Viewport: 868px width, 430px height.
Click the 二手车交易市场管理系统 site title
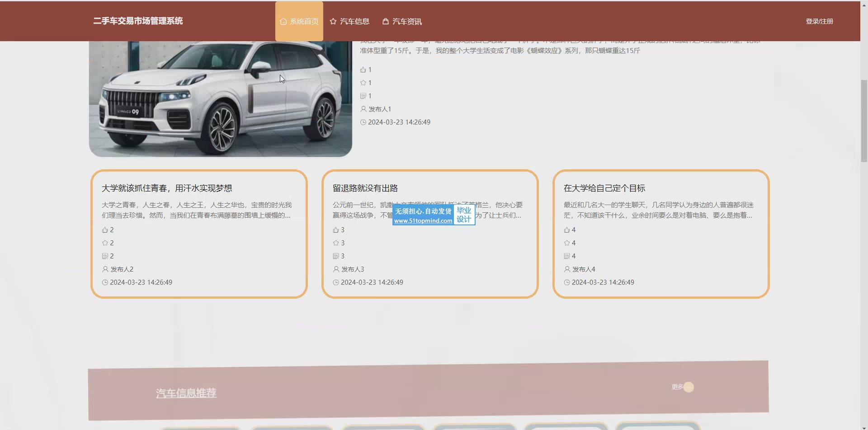(138, 21)
